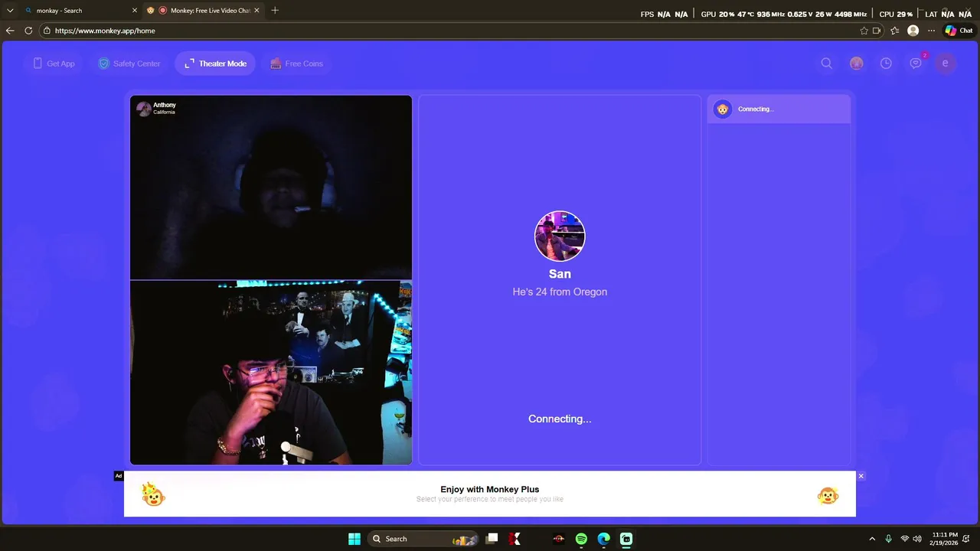Click your own lower webcam feed
Viewport: 980px width, 551px height.
point(271,373)
